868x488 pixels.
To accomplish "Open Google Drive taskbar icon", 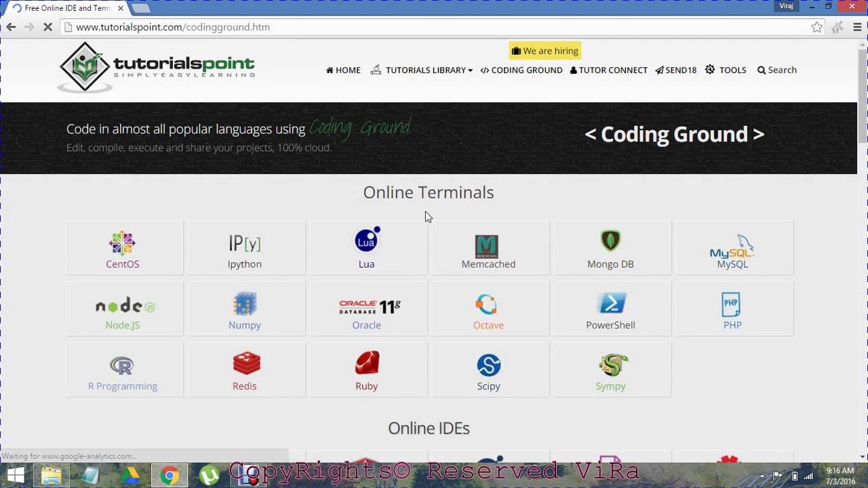I will [130, 476].
